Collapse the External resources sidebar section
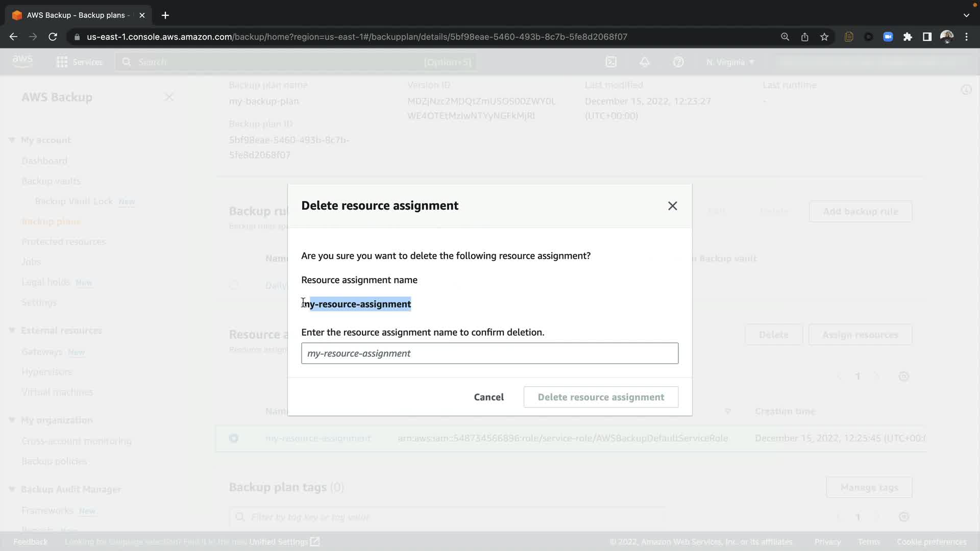 tap(12, 330)
